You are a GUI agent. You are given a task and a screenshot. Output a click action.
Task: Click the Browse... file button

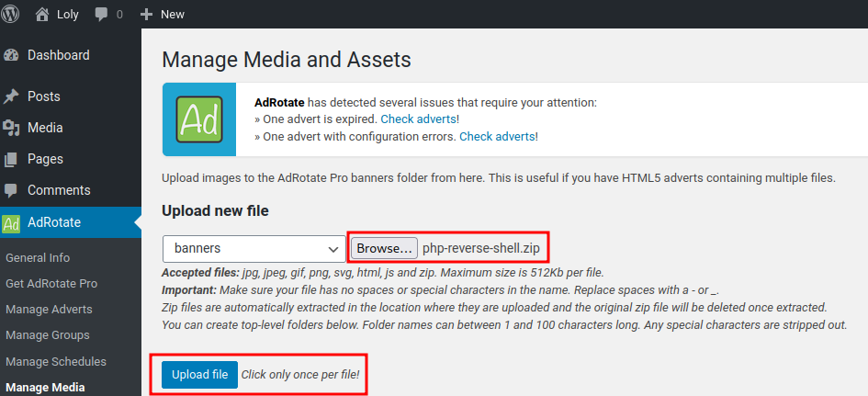point(384,249)
